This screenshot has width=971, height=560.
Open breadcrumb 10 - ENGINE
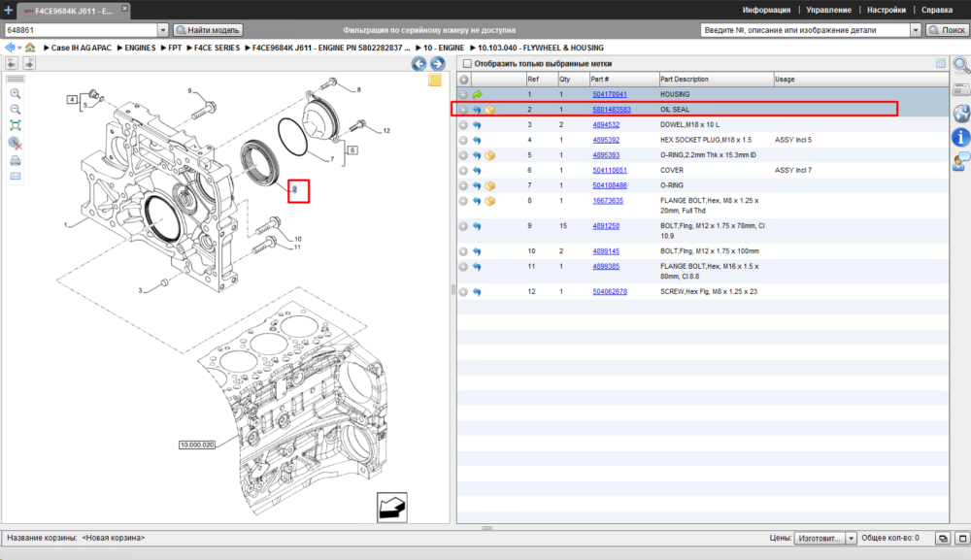coord(444,48)
